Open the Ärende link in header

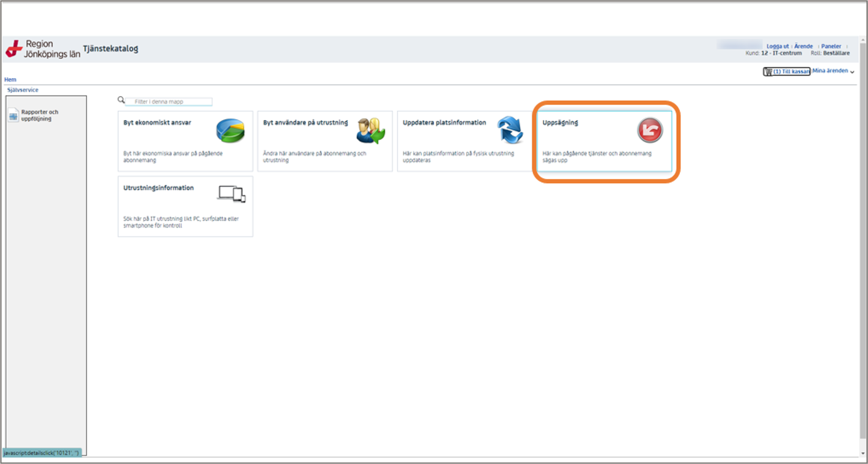click(x=803, y=46)
